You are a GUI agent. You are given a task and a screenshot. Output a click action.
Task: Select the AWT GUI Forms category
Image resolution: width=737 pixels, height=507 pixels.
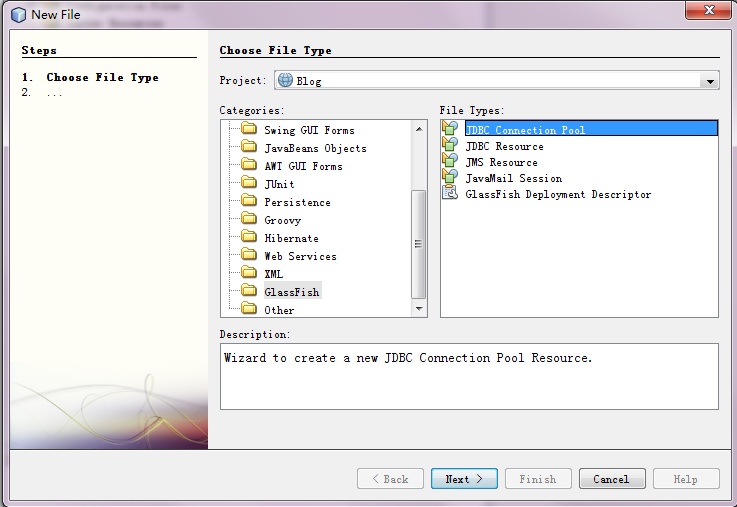(303, 166)
